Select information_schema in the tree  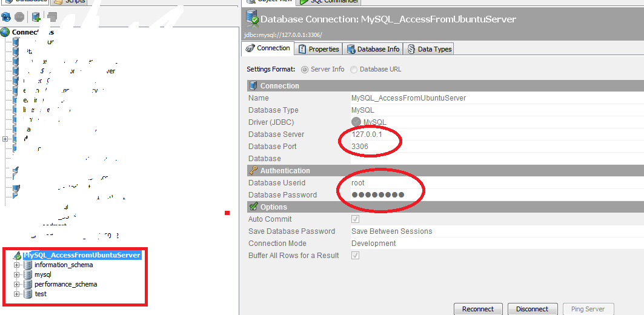[x=64, y=265]
